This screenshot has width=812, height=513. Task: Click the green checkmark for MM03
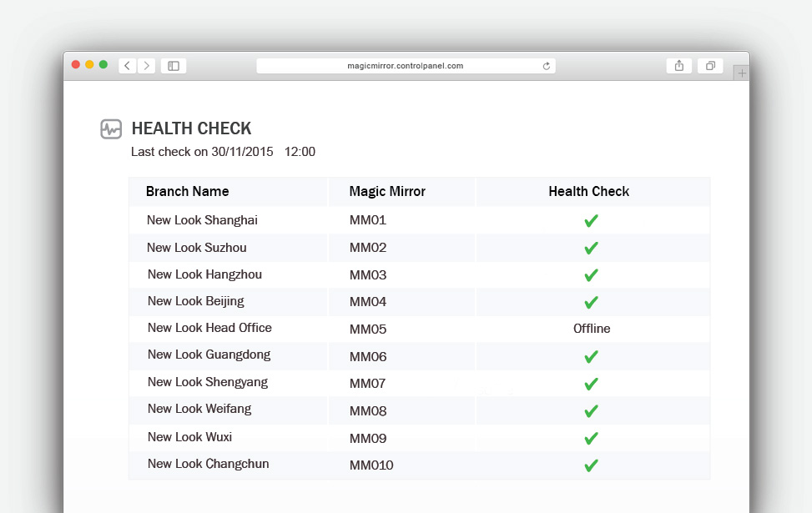coord(592,275)
